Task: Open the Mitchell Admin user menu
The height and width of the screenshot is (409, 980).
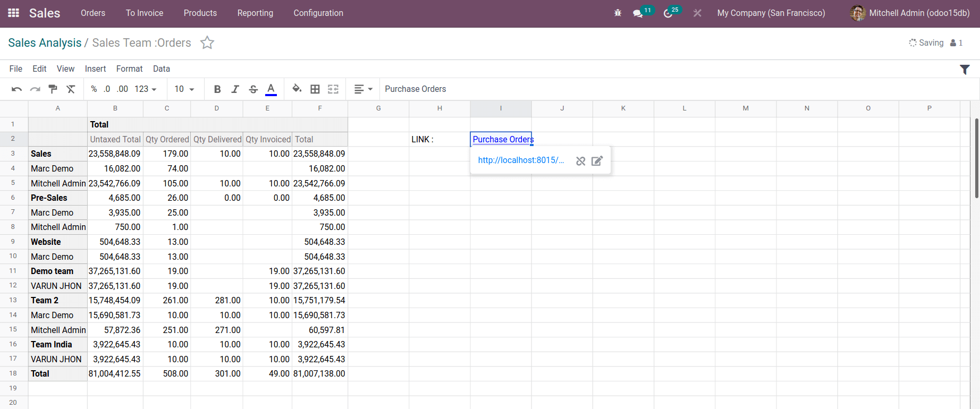Action: 910,13
